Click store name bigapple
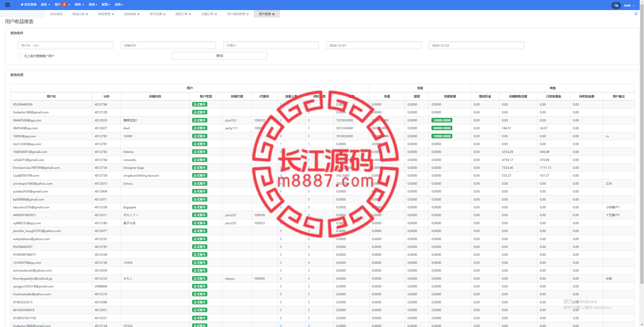Image resolution: width=644 pixels, height=327 pixels. pos(130,207)
